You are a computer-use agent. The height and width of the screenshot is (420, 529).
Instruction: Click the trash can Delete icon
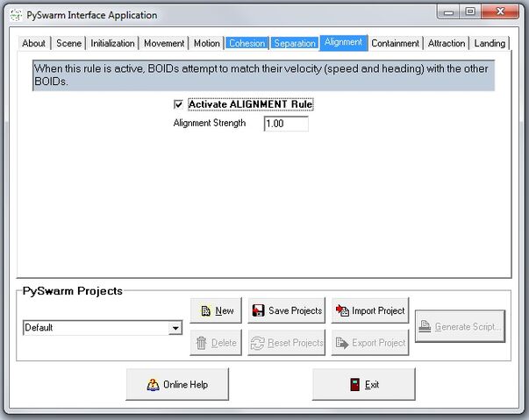[202, 343]
